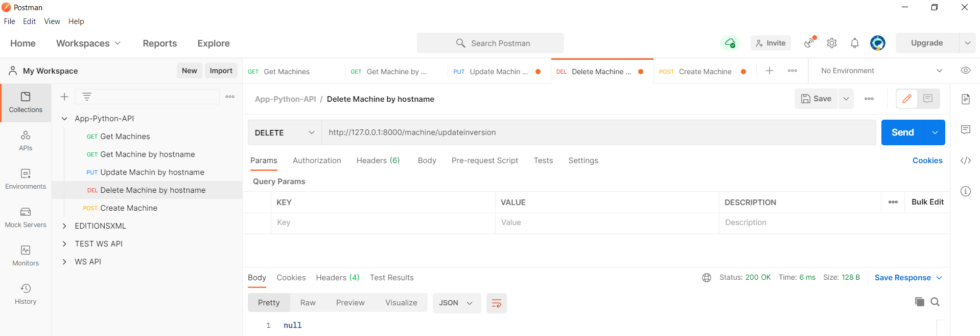Image resolution: width=980 pixels, height=336 pixels.
Task: Open collections panel more options ellipsis
Action: (230, 97)
